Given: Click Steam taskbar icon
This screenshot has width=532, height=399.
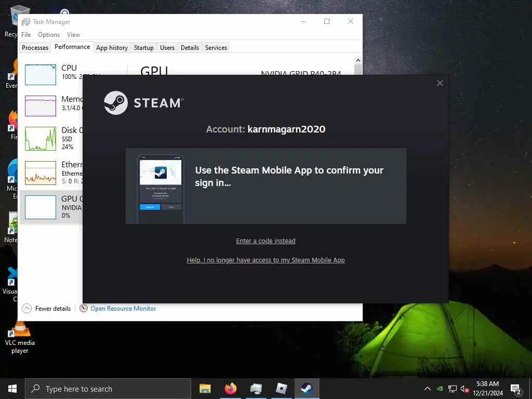Looking at the screenshot, I should (x=307, y=389).
